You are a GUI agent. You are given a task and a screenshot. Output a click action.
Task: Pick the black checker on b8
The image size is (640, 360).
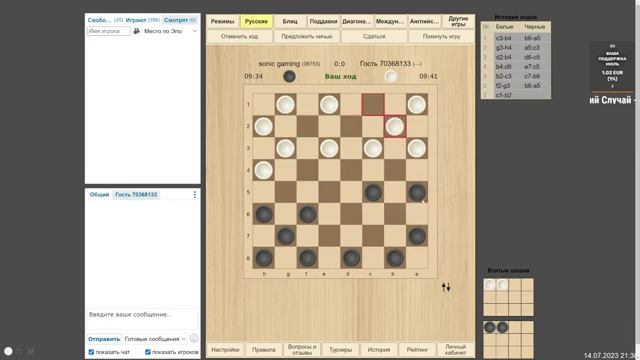[x=395, y=258]
